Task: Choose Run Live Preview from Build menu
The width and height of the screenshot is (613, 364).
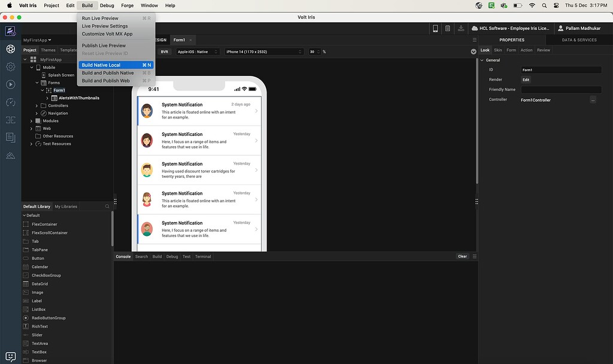Action: pyautogui.click(x=116, y=18)
